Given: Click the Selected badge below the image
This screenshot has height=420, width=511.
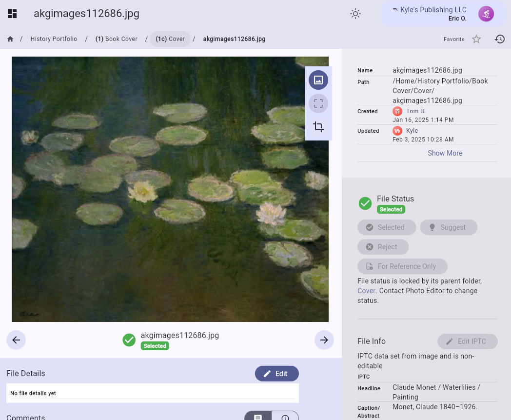Looking at the screenshot, I should point(155,346).
